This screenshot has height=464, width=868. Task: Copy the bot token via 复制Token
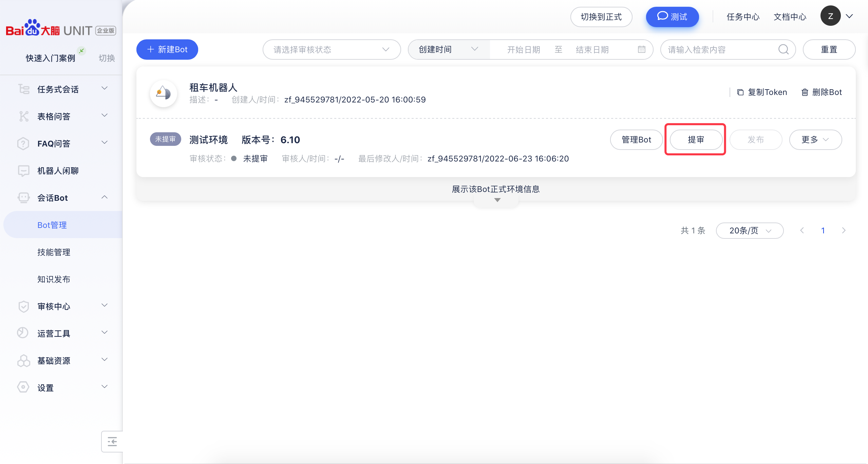(762, 92)
